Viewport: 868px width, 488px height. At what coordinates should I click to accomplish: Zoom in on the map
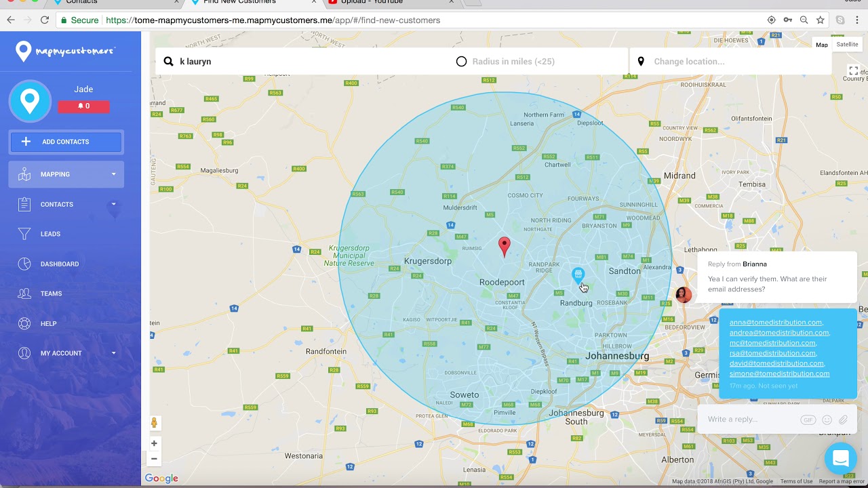click(x=154, y=443)
